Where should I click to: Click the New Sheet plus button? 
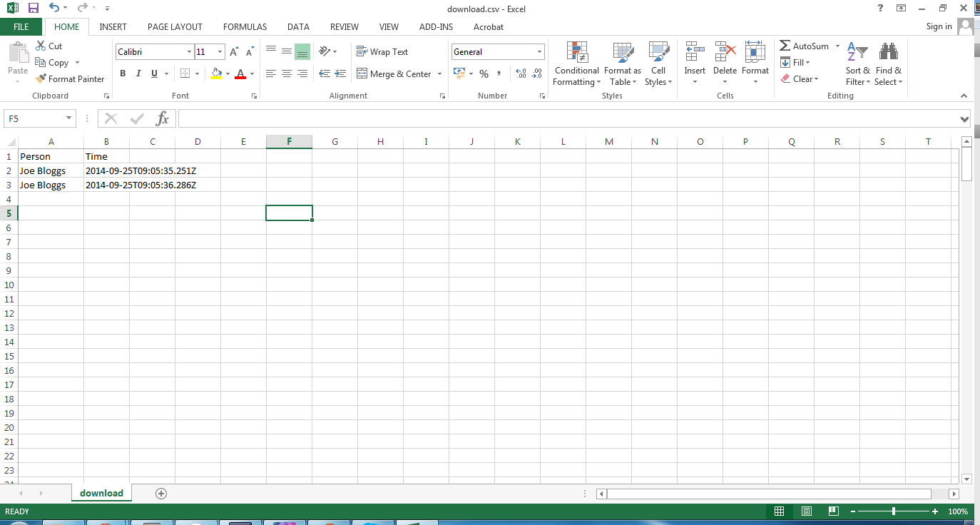coord(161,493)
